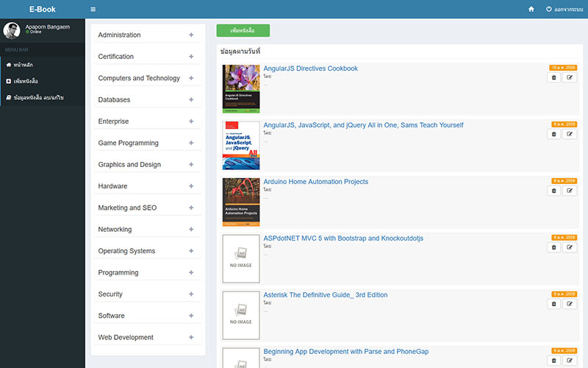Click the E-Book logo title
This screenshot has height=368, width=588.
(43, 10)
